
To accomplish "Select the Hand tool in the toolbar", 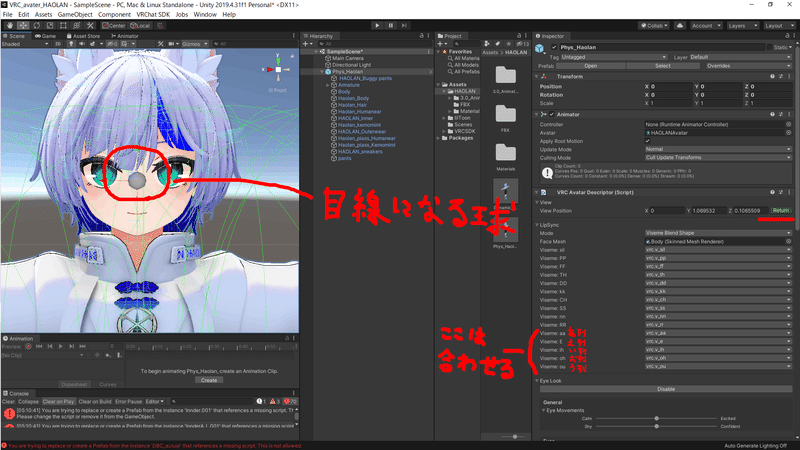I will (x=10, y=26).
